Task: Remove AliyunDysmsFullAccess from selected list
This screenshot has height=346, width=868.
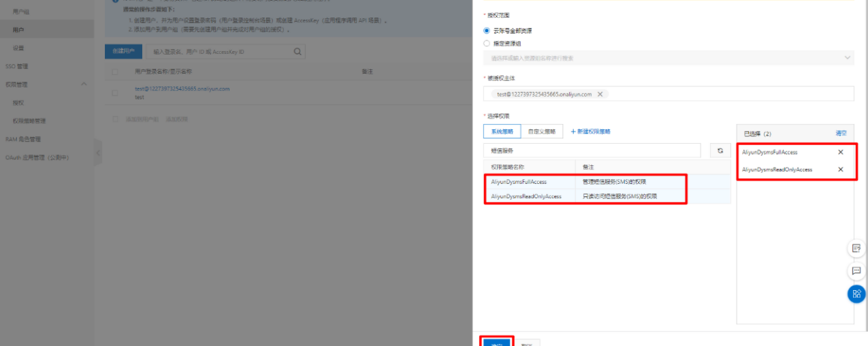Action: coord(840,152)
